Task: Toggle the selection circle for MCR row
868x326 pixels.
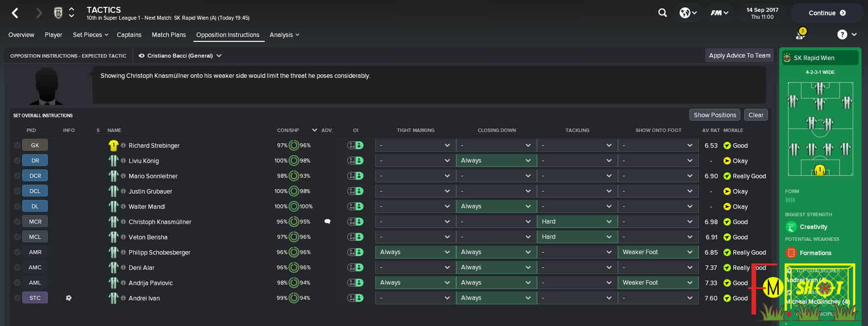Action: (x=17, y=222)
